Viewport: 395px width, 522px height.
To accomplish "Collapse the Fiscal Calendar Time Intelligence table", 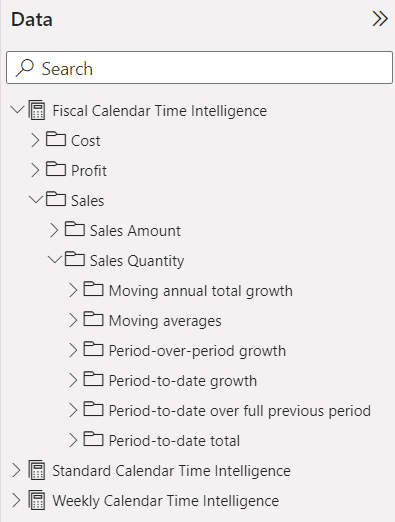I will coord(17,109).
